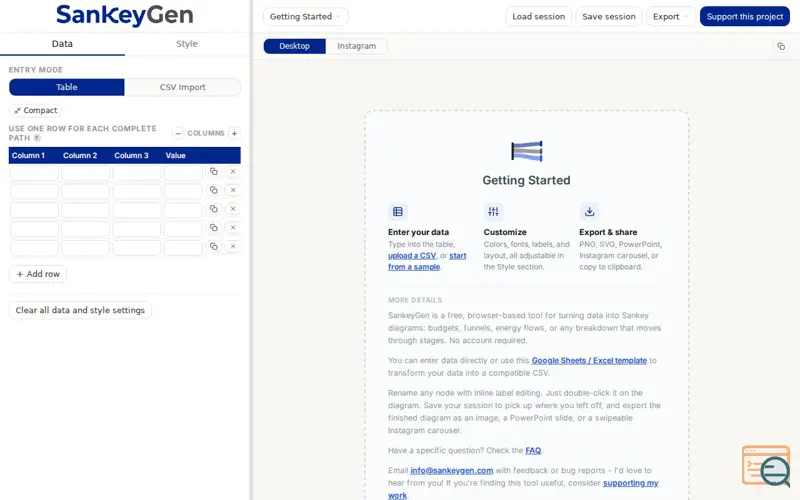Duplicate the second table row
The image size is (800, 500).
point(214,190)
